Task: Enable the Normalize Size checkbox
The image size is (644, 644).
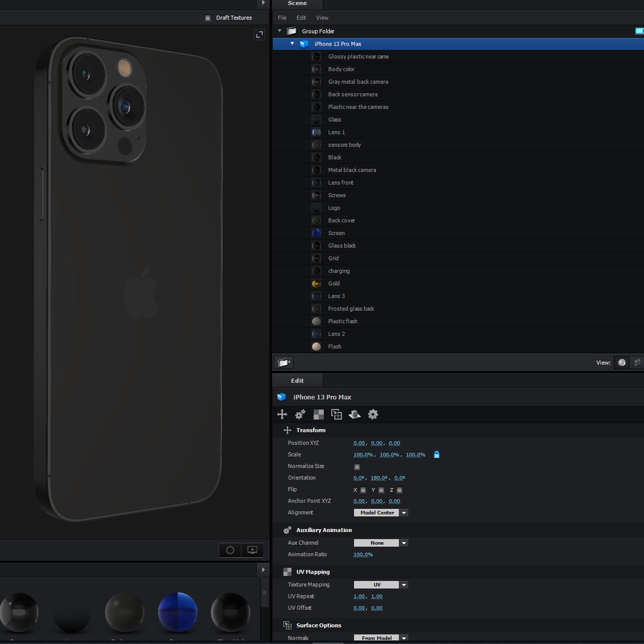Action: pos(357,466)
